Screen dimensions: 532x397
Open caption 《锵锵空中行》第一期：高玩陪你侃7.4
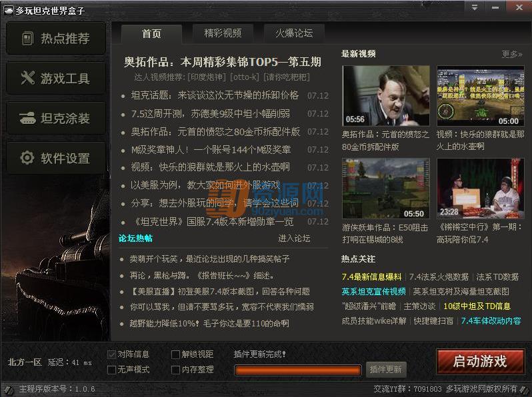tap(479, 234)
